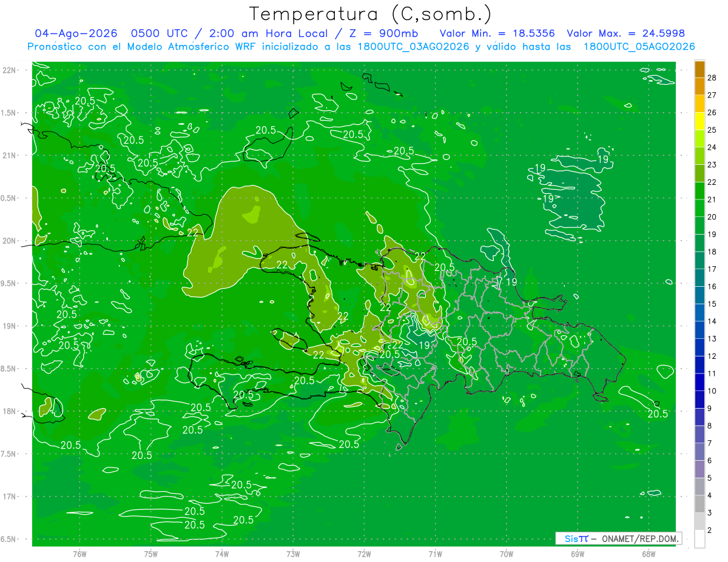Click the "Temperatura (C,somb.)" chart title
This screenshot has width=728, height=562.
(x=371, y=14)
